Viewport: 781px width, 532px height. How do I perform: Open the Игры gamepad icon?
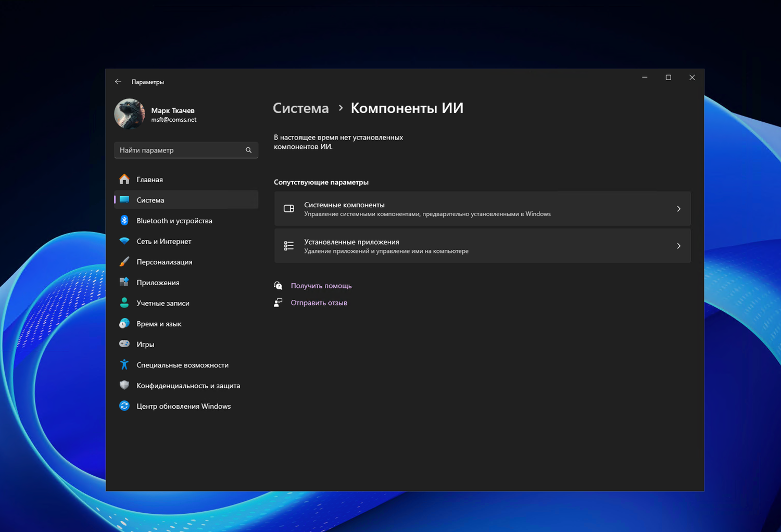pyautogui.click(x=124, y=344)
